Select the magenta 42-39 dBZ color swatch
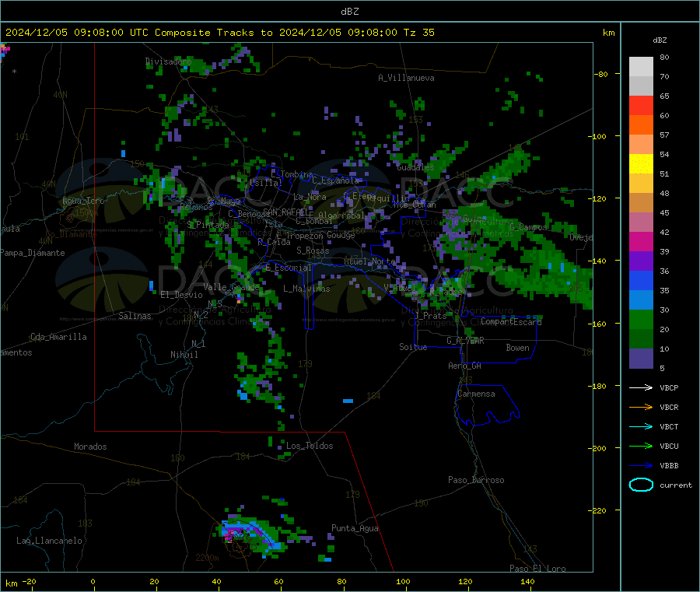The height and width of the screenshot is (592, 700). (x=641, y=241)
